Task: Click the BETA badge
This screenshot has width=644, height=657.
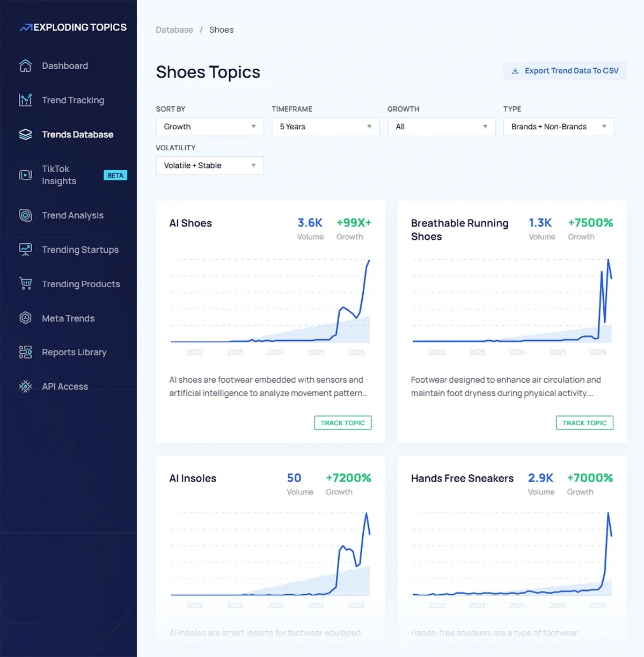Action: (115, 176)
